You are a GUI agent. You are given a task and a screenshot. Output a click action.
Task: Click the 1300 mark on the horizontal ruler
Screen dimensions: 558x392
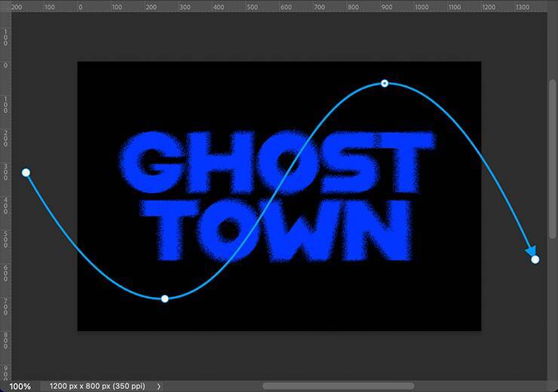click(522, 7)
